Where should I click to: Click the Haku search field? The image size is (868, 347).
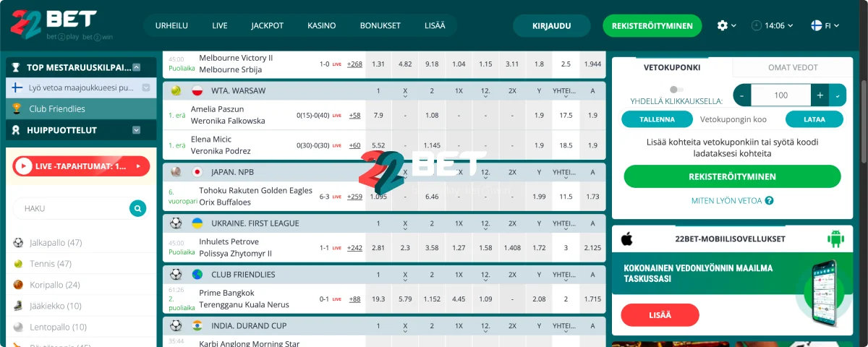(x=71, y=208)
